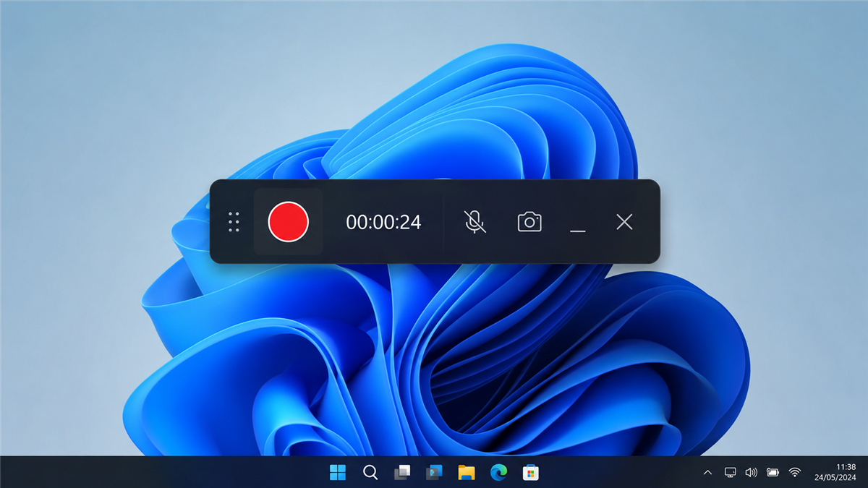Show hidden system tray icons

(x=707, y=473)
